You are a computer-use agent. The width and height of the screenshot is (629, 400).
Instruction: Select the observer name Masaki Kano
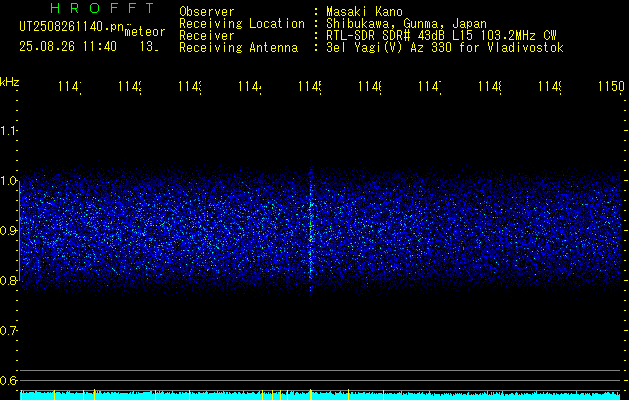coord(364,11)
